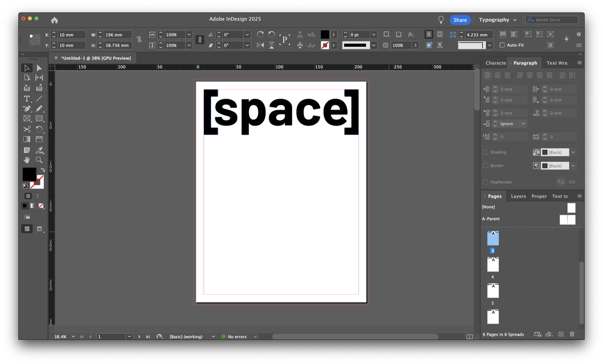603x364 pixels.
Task: Delete selected page with trash icon
Action: [x=572, y=334]
